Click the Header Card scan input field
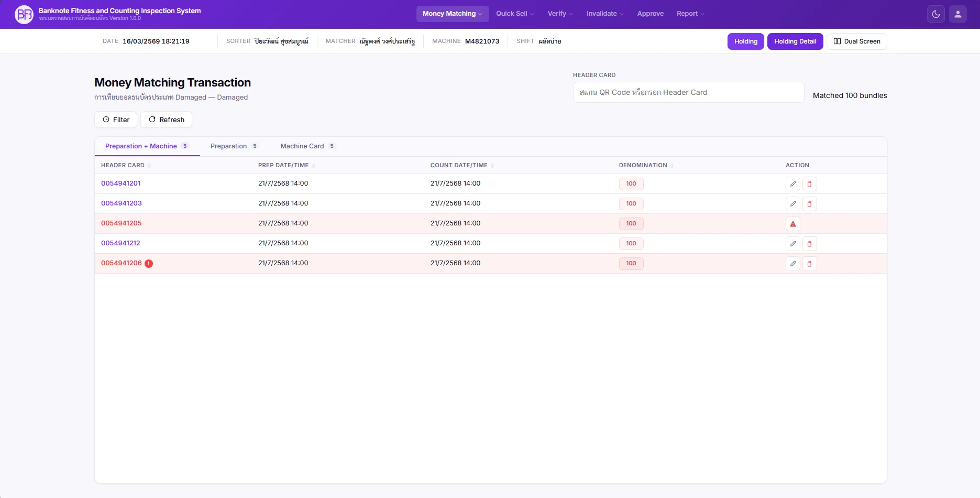This screenshot has width=980, height=498. click(x=688, y=92)
